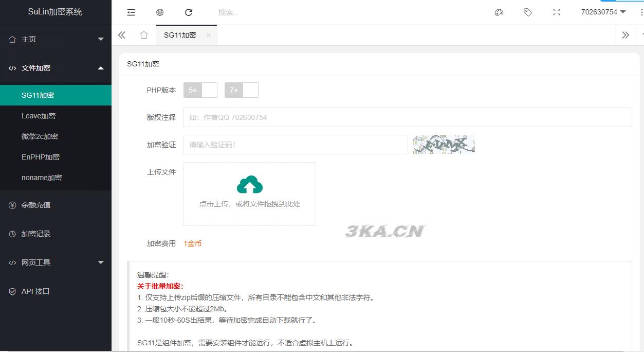The width and height of the screenshot is (644, 352).
Task: Collapse the 文件加密 sidebar menu
Action: point(56,68)
